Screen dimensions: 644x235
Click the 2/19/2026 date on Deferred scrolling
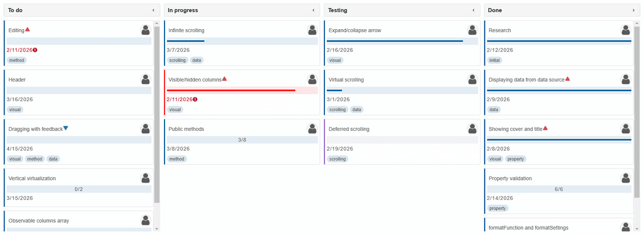tap(340, 149)
